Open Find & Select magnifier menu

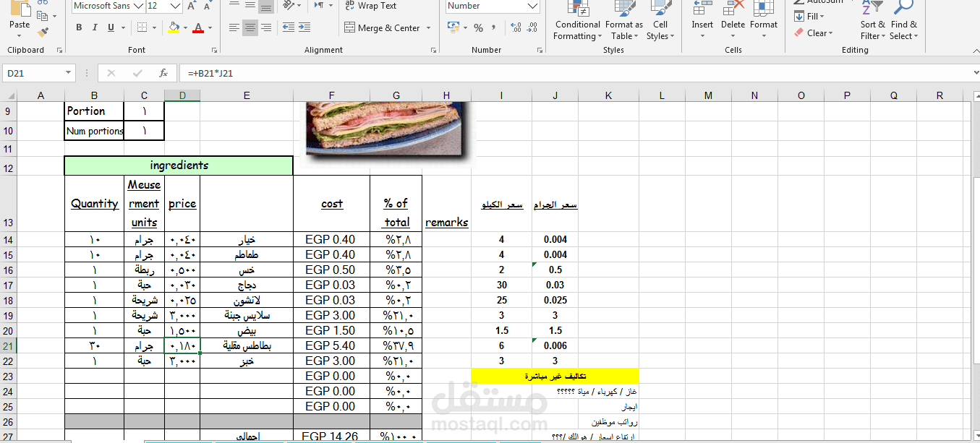pyautogui.click(x=903, y=20)
